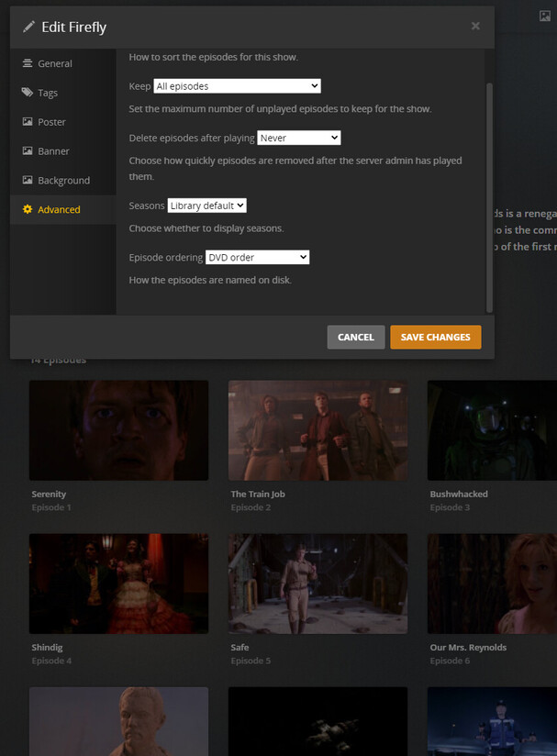This screenshot has height=756, width=557.
Task: Click the Episode 2 label
Action: click(251, 507)
